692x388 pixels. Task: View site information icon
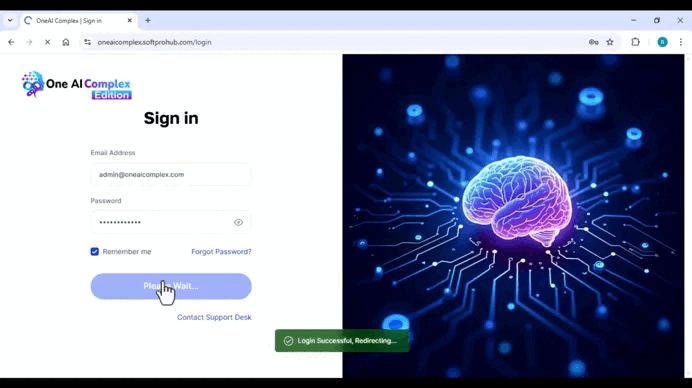(87, 42)
